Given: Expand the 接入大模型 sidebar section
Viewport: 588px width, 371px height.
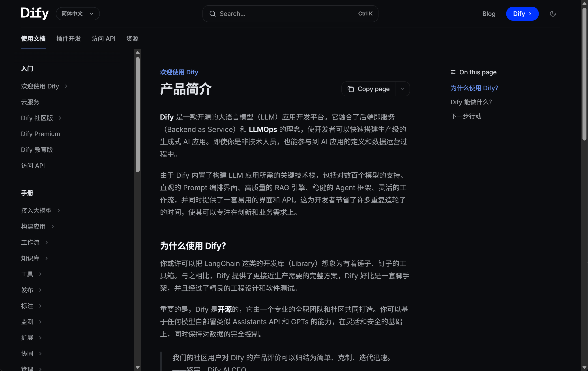Looking at the screenshot, I should coord(59,210).
